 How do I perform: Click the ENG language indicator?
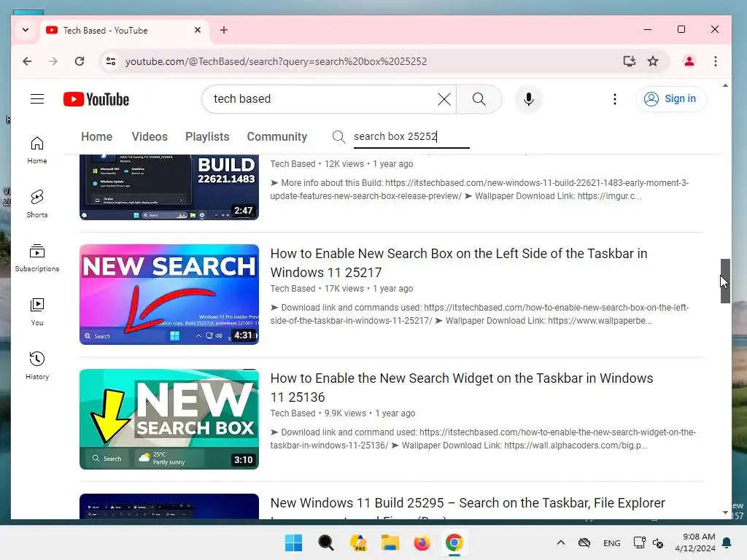(x=612, y=543)
